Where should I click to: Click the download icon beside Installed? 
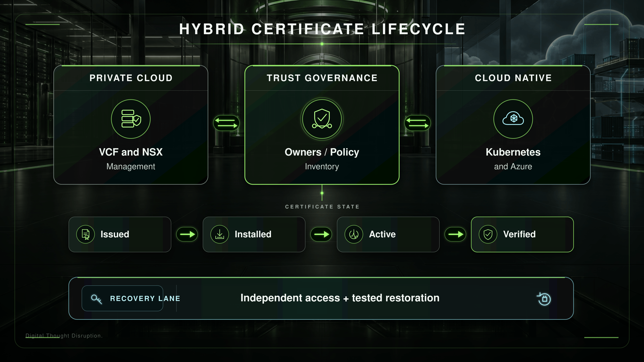220,234
